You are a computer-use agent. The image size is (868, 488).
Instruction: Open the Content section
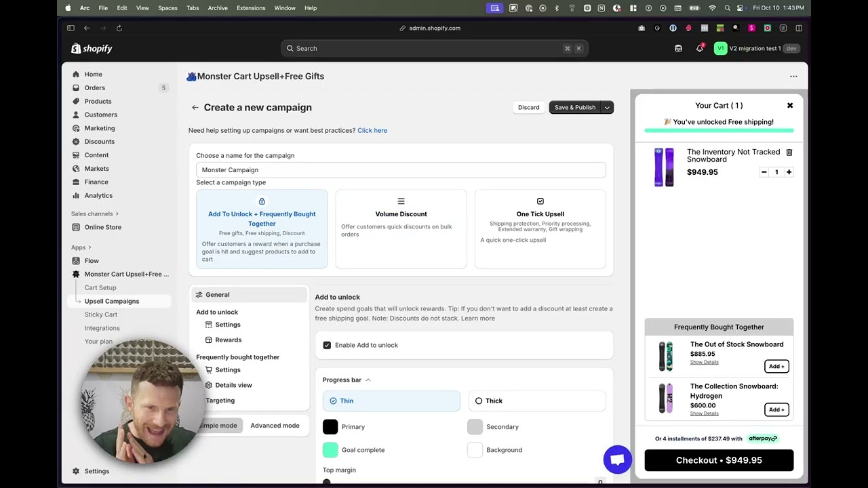(96, 155)
